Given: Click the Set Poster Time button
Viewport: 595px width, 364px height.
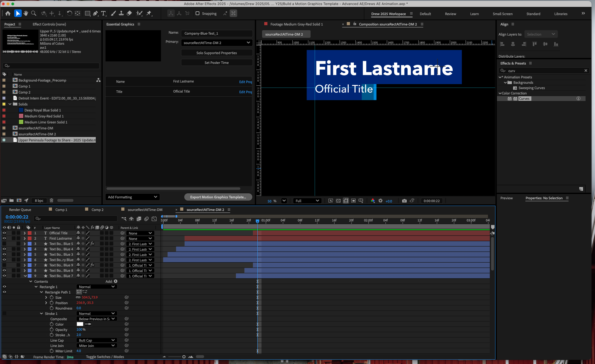Looking at the screenshot, I should point(217,63).
